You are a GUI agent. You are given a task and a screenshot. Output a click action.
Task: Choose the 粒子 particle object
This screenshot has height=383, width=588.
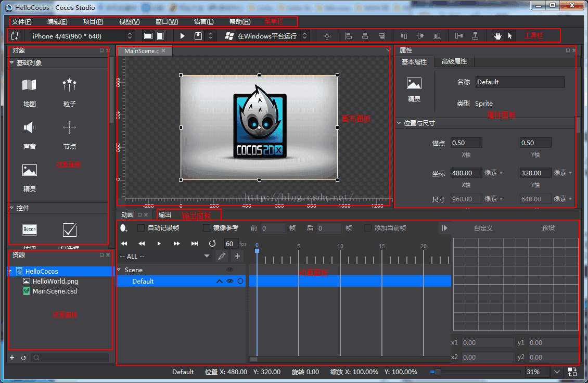tap(69, 93)
